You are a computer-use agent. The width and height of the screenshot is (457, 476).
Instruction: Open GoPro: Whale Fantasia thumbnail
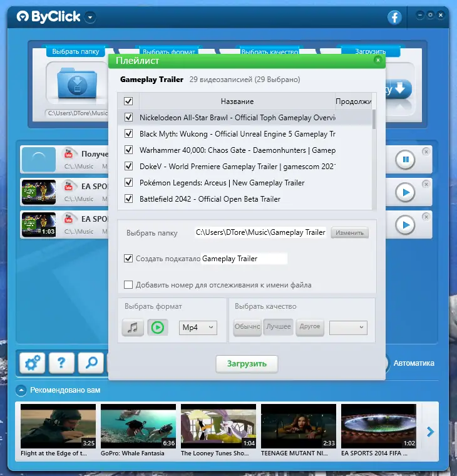[138, 426]
